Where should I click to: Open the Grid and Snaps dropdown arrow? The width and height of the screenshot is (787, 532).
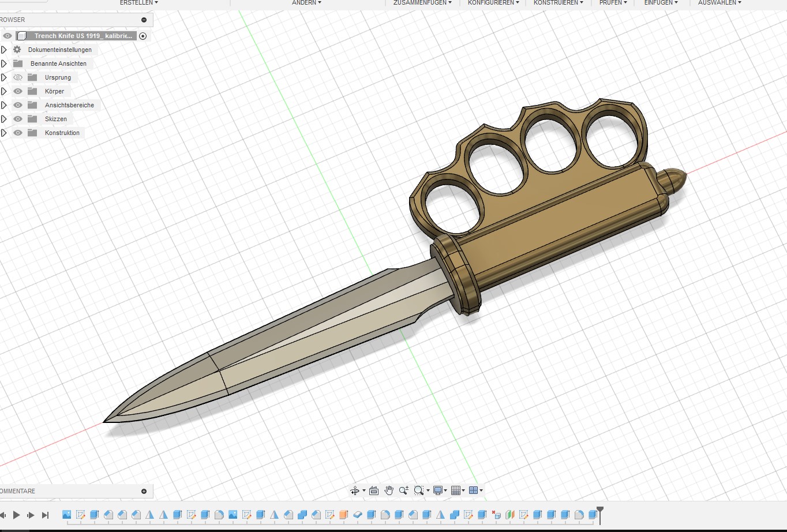point(463,490)
